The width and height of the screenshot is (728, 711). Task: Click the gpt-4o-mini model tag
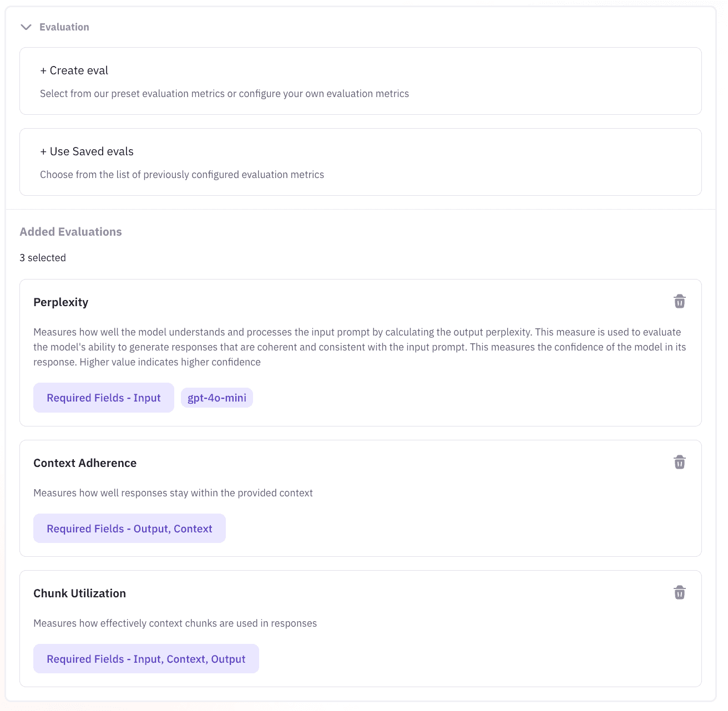point(217,398)
